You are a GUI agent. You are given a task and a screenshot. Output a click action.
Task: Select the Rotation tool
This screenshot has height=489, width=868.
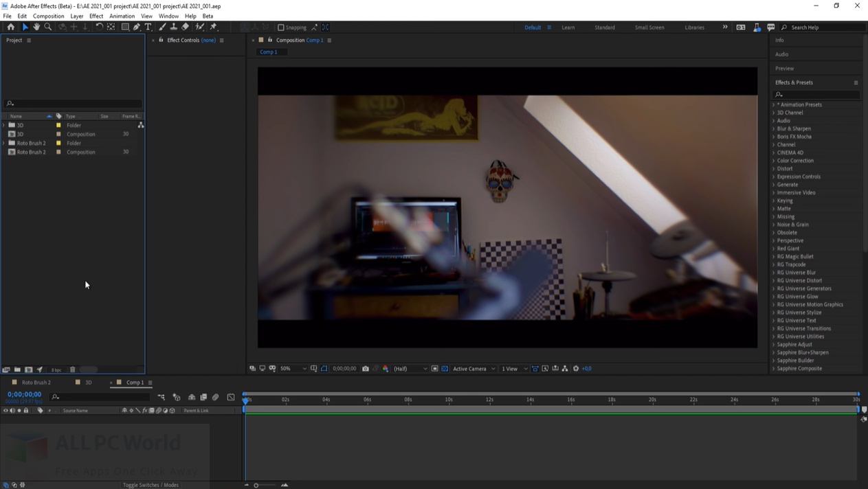(x=100, y=27)
